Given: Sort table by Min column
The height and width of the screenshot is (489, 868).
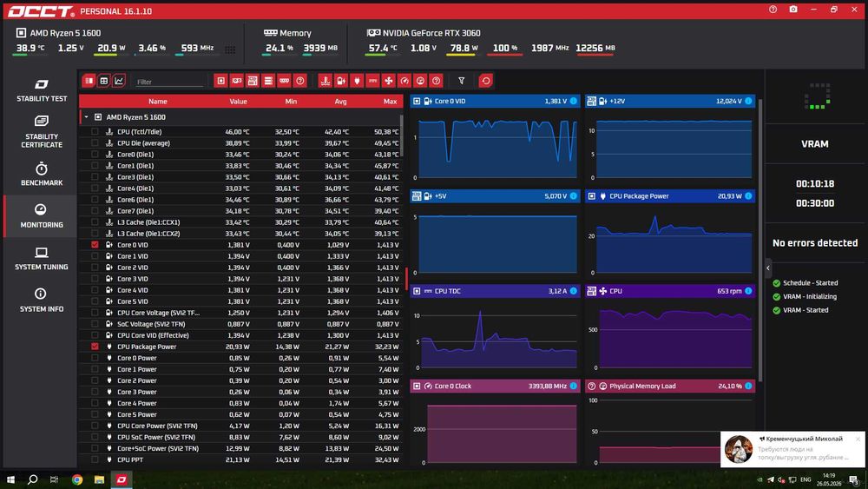Looking at the screenshot, I should (291, 102).
